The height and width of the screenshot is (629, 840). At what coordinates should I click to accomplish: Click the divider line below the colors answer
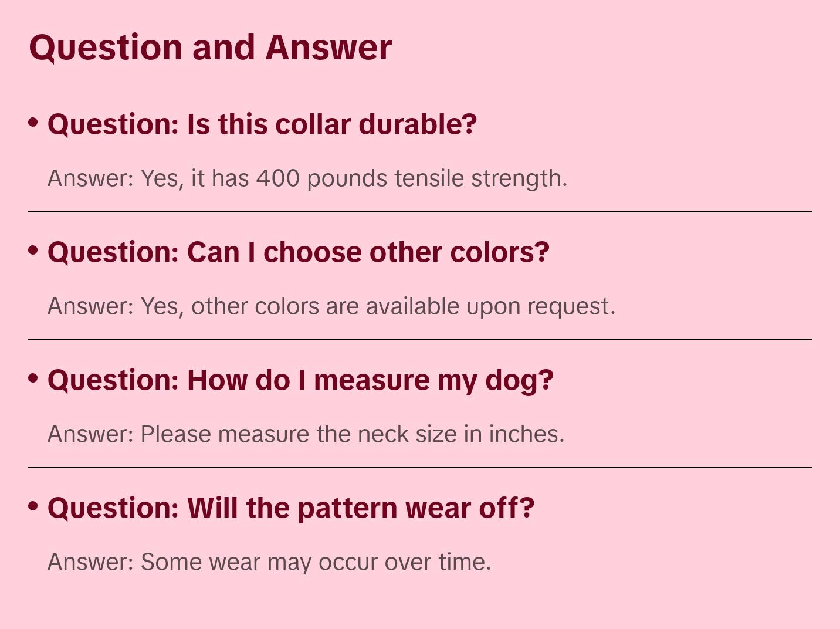tap(420, 340)
